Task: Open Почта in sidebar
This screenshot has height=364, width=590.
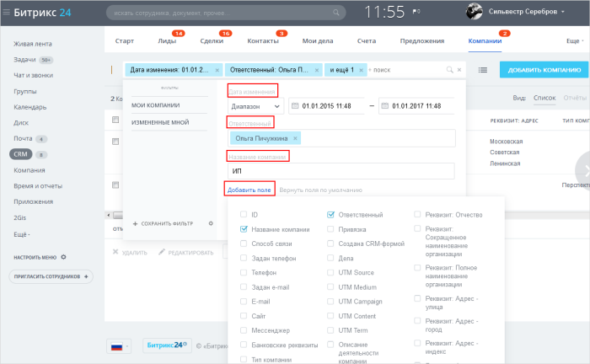Action: (x=23, y=139)
